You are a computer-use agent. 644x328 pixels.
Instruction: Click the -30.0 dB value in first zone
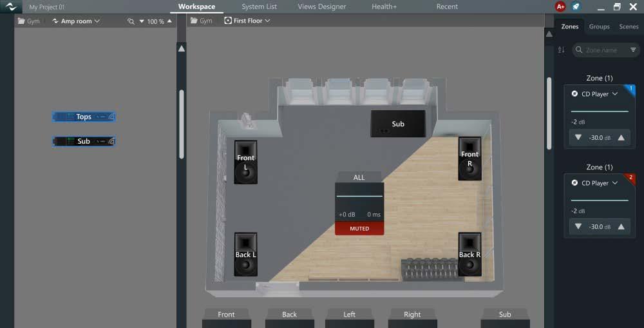pyautogui.click(x=600, y=138)
